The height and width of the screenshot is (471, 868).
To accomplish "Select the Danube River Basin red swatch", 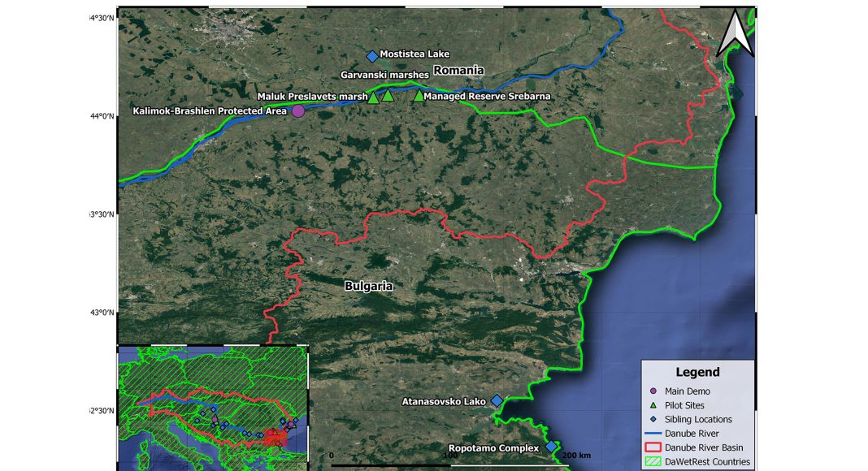I will 656,447.
